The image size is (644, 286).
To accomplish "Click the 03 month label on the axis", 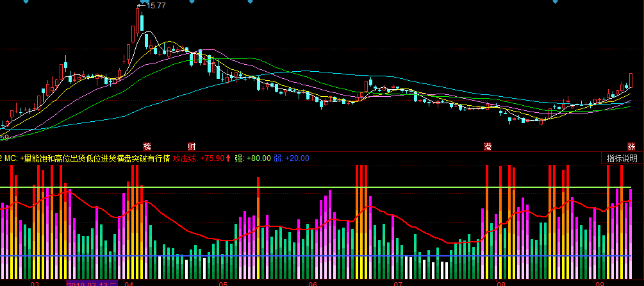I will [x=35, y=283].
